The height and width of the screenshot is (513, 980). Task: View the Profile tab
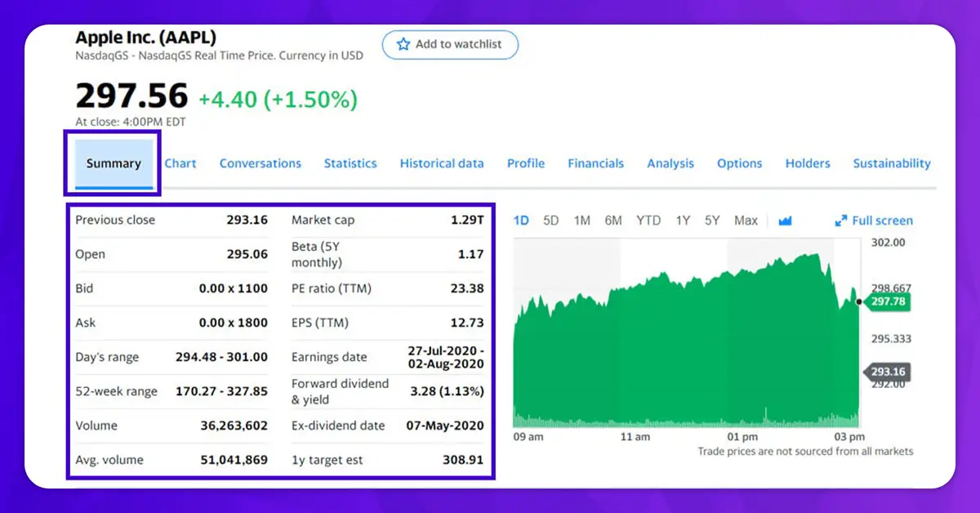[x=526, y=163]
